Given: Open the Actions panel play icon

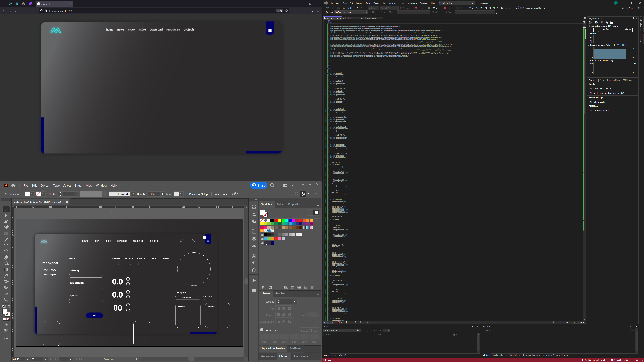Looking at the screenshot, I should [x=254, y=280].
